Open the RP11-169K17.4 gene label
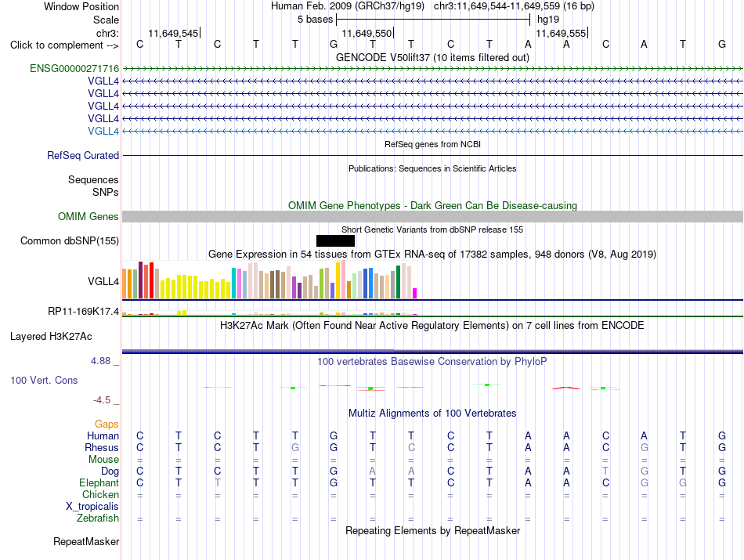The height and width of the screenshot is (560, 744). 83,311
